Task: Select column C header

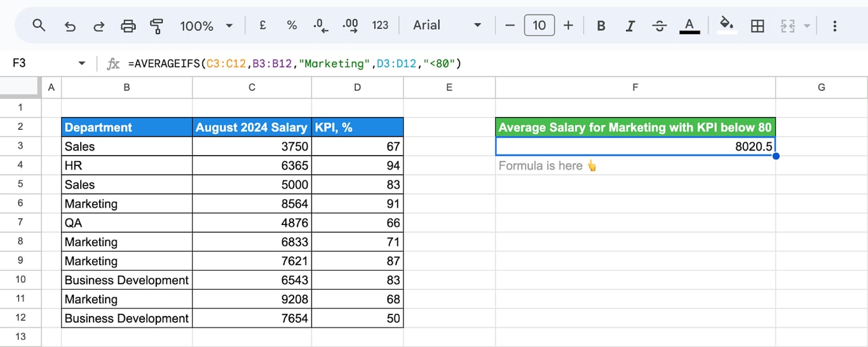Action: 252,88
